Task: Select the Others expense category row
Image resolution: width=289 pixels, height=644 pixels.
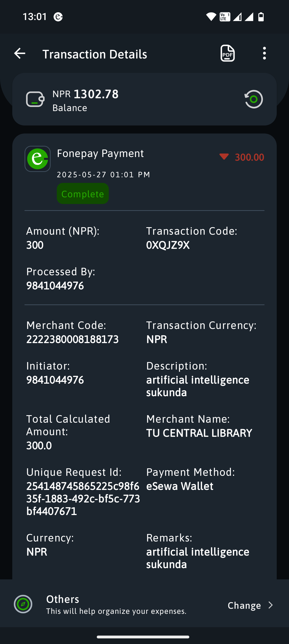Action: tap(116, 604)
